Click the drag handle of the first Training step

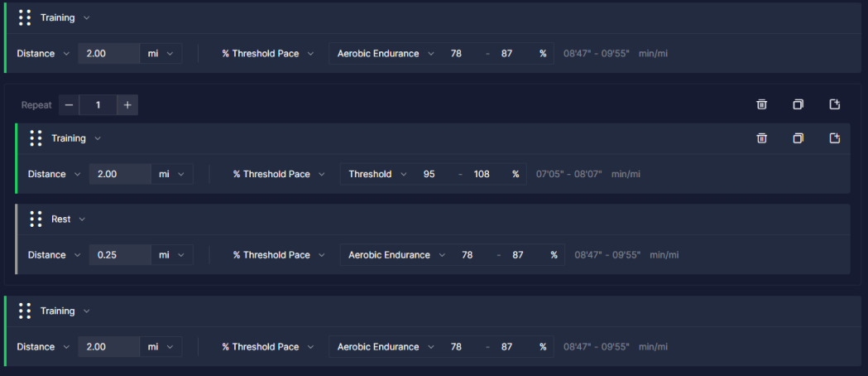coord(25,17)
